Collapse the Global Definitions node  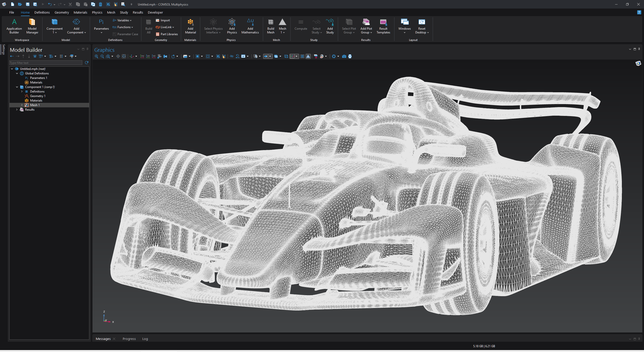click(17, 73)
